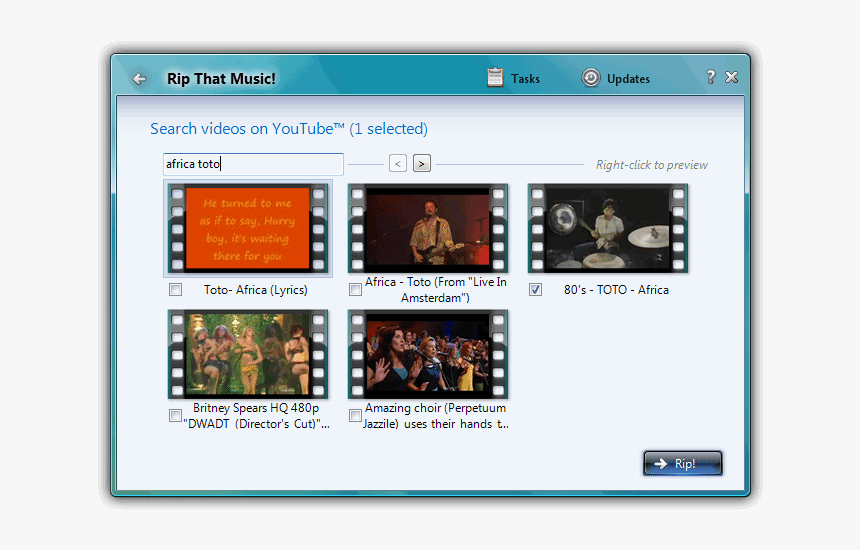Click the Updates label in header
The image size is (860, 550).
click(x=628, y=79)
